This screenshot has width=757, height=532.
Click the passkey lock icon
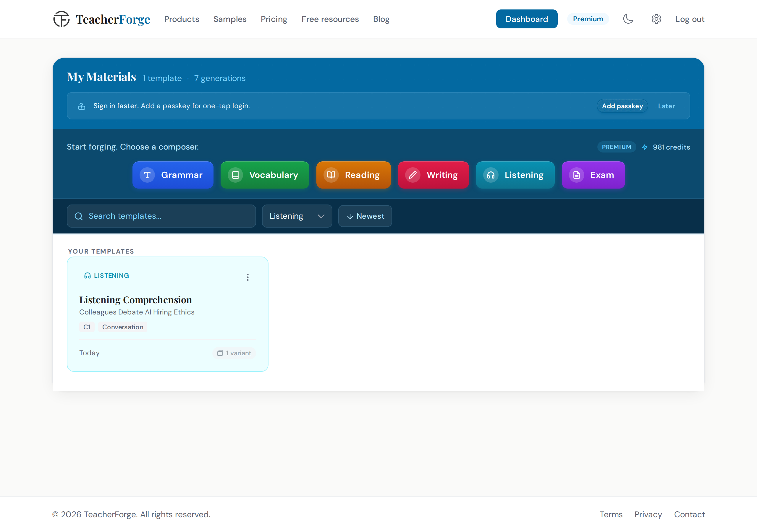click(x=81, y=106)
